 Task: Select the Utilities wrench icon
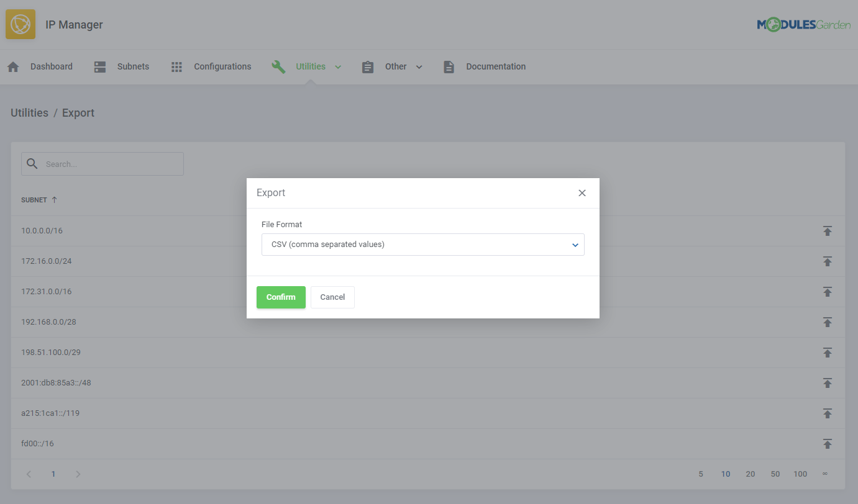pos(278,66)
